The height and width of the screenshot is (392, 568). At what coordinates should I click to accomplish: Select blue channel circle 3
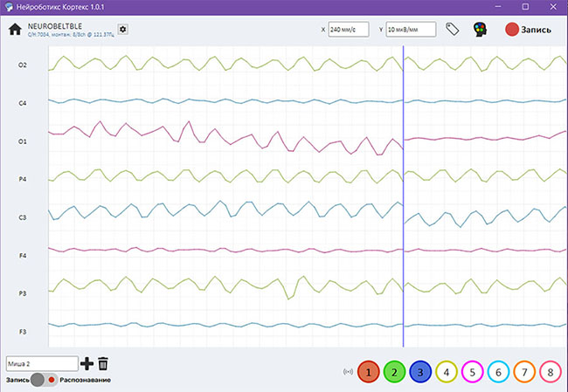(420, 372)
